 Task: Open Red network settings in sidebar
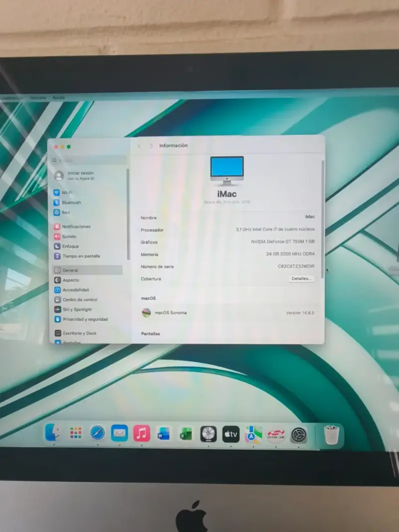coord(62,212)
